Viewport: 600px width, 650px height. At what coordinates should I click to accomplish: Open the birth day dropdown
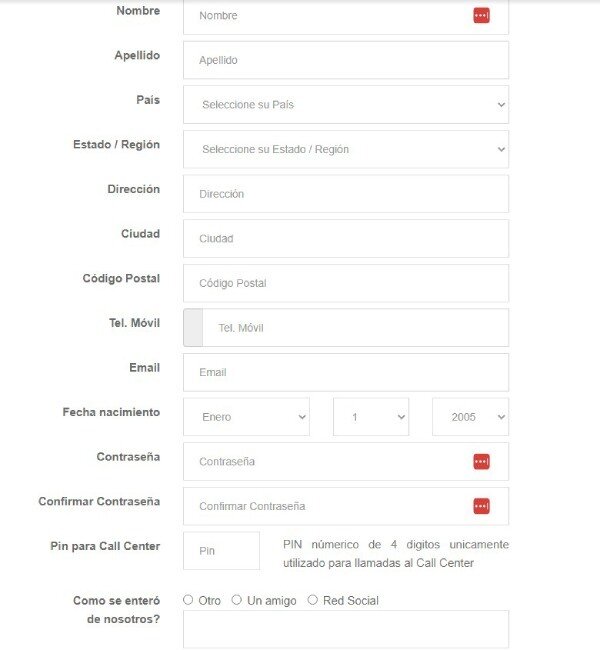(x=370, y=417)
